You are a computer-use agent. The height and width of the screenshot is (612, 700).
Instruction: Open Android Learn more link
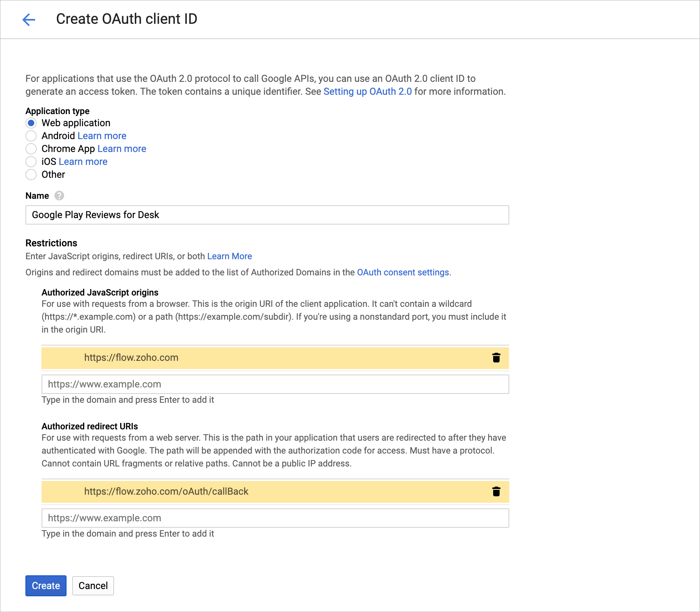pos(102,136)
